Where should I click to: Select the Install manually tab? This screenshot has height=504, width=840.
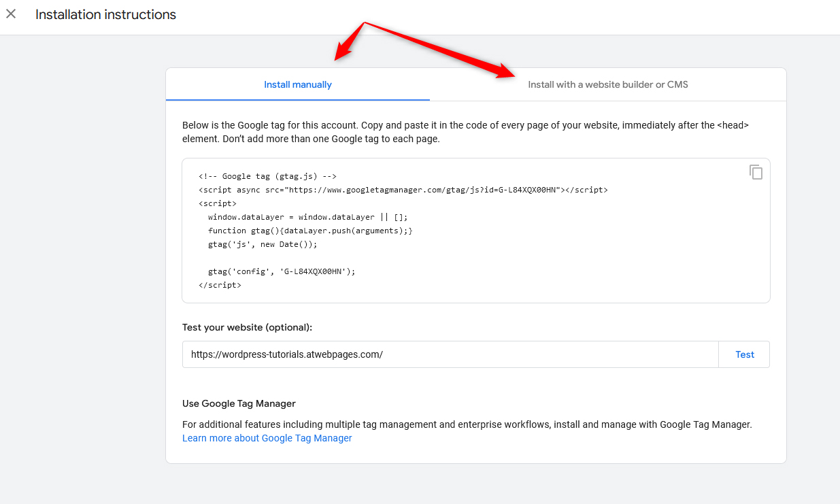[x=298, y=84]
